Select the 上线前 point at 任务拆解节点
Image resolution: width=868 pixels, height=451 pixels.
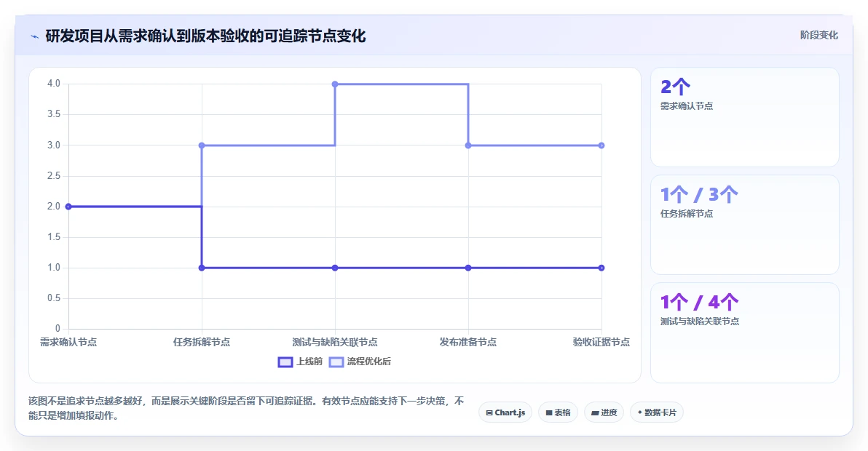pyautogui.click(x=202, y=268)
